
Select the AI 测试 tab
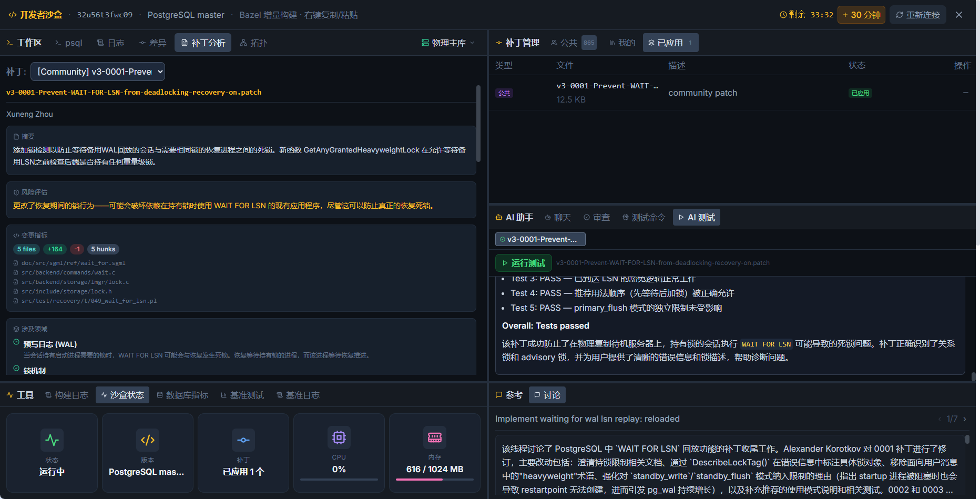click(x=697, y=217)
